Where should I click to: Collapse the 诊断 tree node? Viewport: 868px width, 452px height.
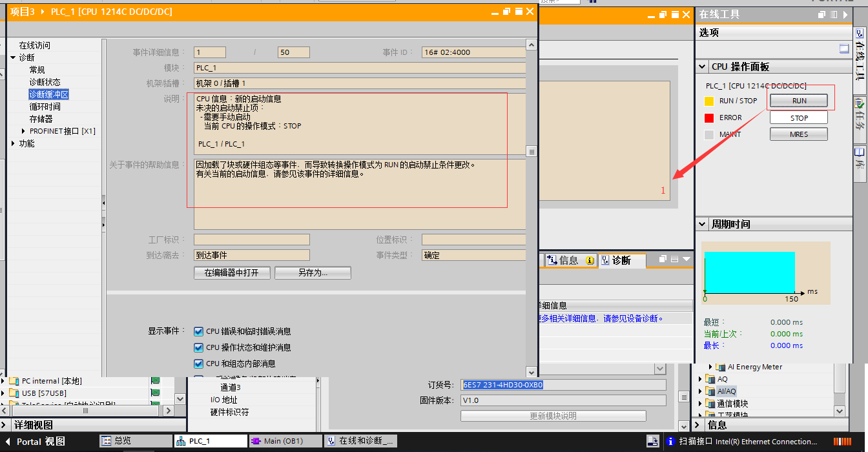click(x=13, y=57)
